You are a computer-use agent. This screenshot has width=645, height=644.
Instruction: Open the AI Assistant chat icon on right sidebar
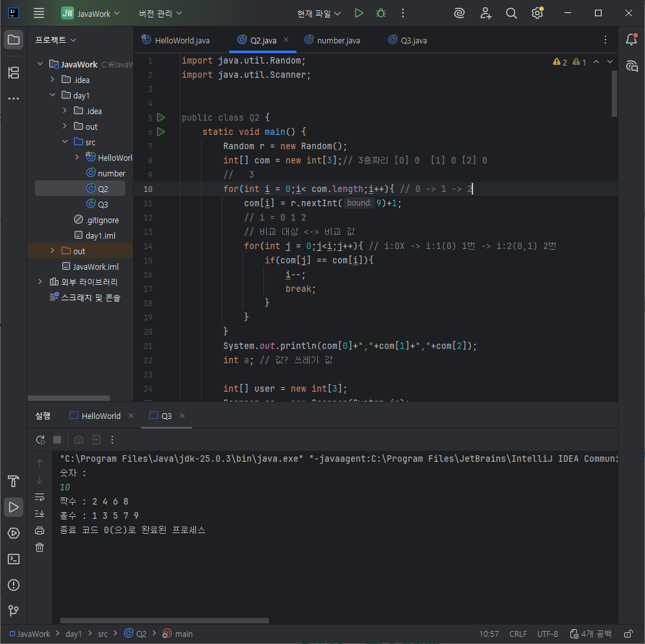(x=632, y=66)
